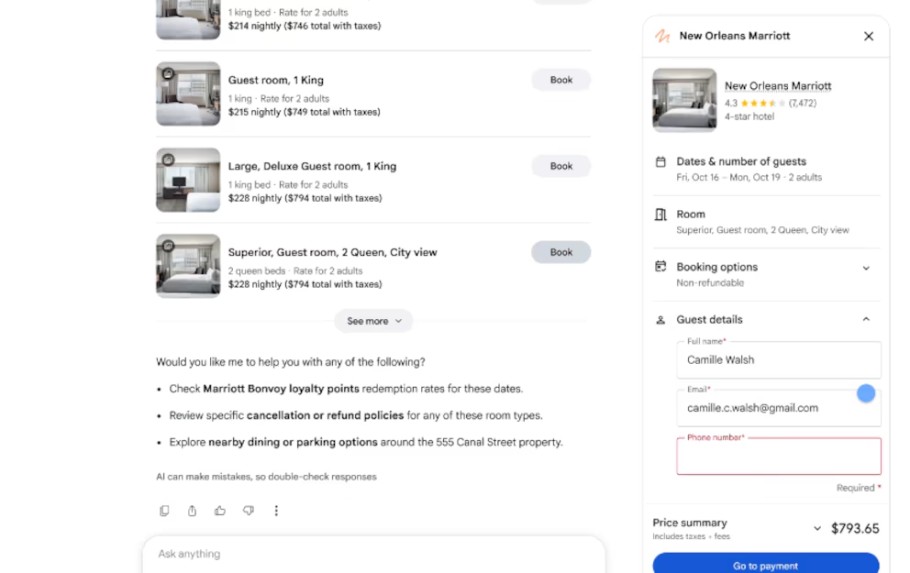Click "Non-refundable" under Booking options
Screen dimensions: 910x573
(710, 283)
